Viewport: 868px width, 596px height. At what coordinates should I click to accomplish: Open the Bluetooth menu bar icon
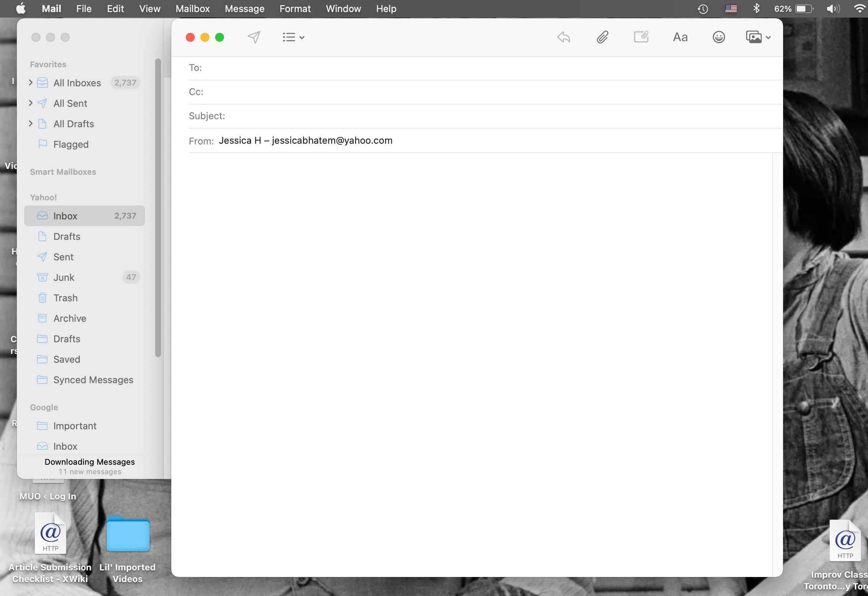(757, 8)
